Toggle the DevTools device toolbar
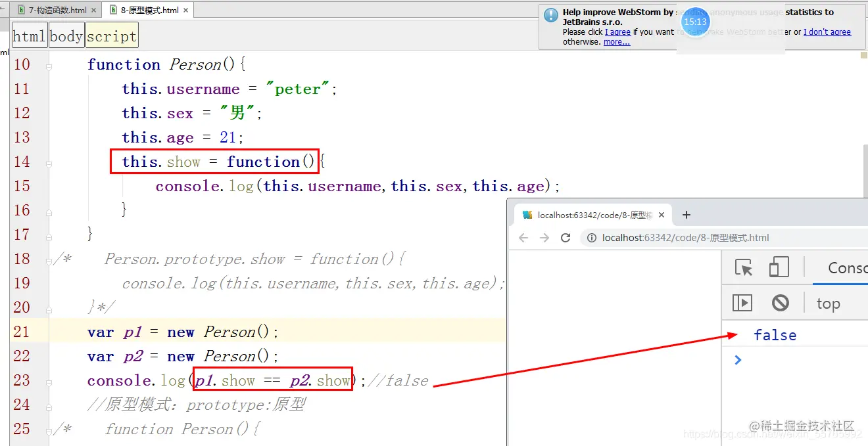Screen dimensions: 868x446 click(x=779, y=267)
